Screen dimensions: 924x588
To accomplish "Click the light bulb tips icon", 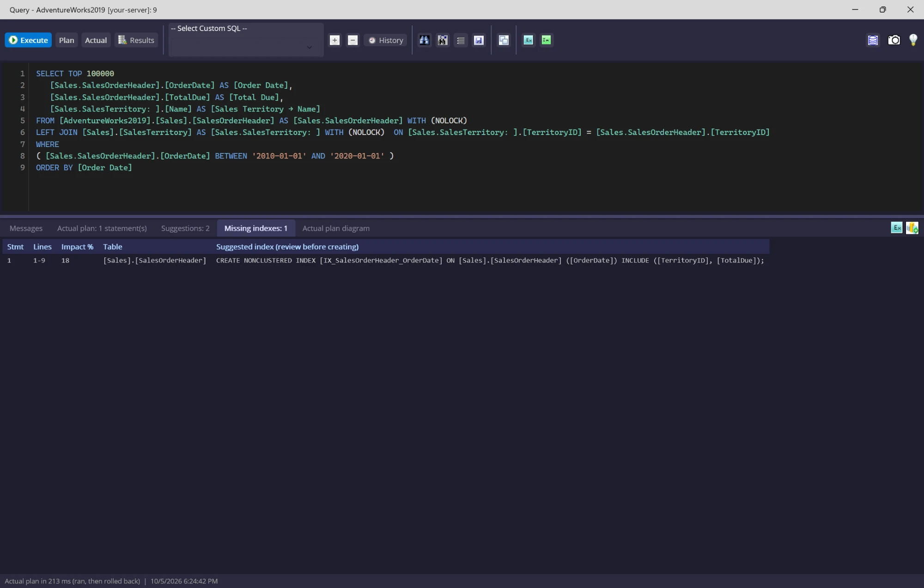I will [913, 40].
